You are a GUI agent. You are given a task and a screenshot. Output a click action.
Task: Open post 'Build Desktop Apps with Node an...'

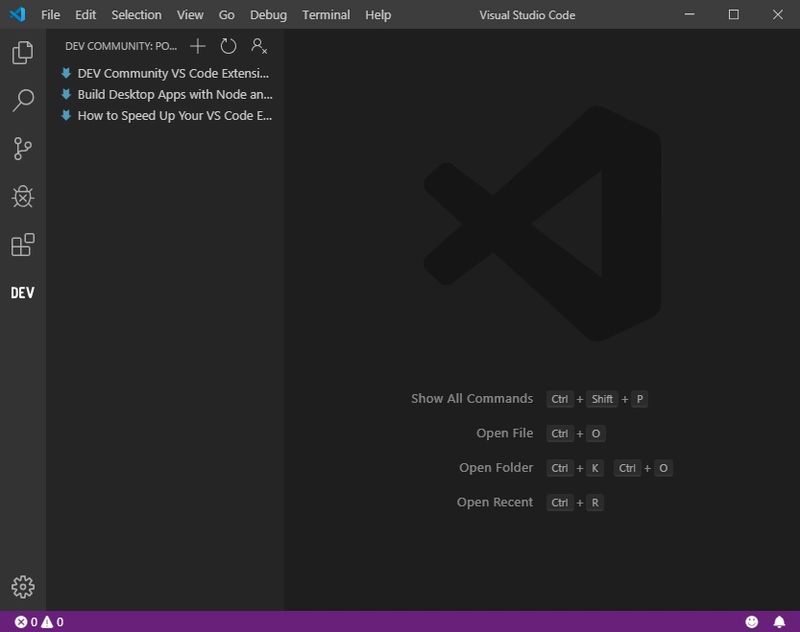click(x=166, y=94)
